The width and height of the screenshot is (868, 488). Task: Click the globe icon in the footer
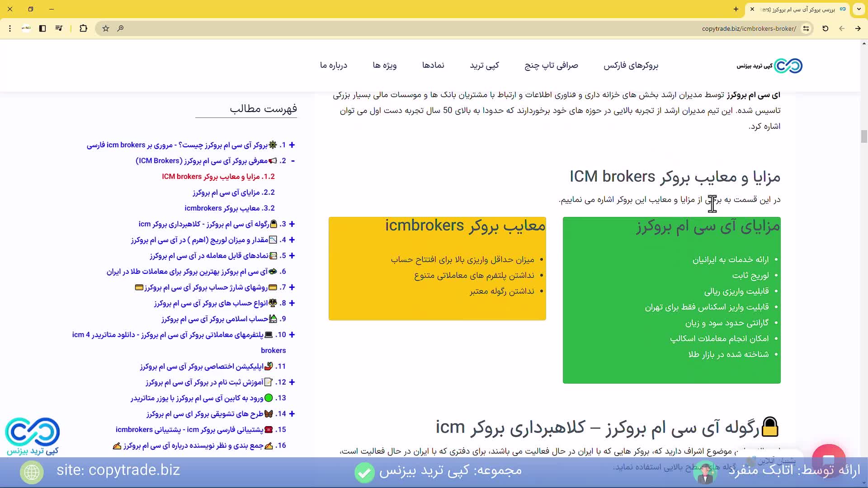[x=31, y=471]
